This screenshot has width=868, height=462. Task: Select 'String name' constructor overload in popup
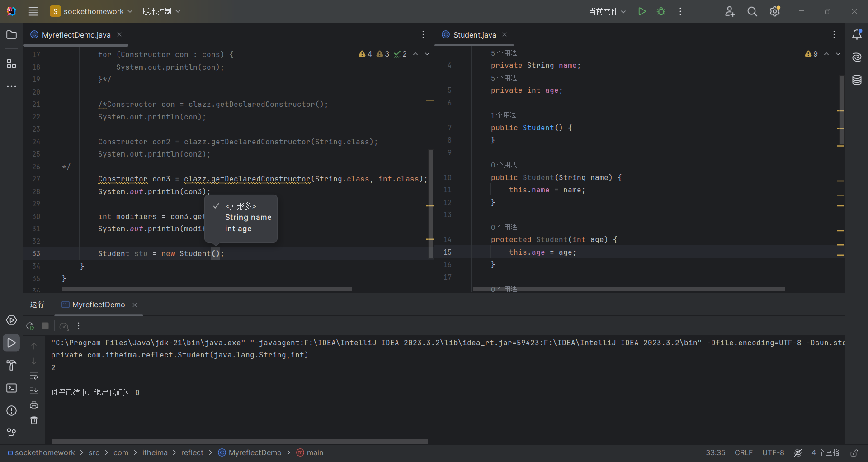pos(248,217)
